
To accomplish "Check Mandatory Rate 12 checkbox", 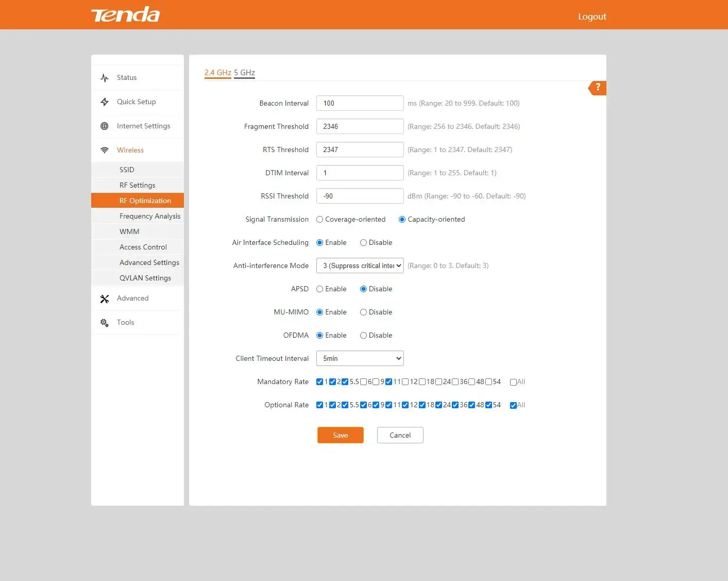I will pyautogui.click(x=405, y=382).
